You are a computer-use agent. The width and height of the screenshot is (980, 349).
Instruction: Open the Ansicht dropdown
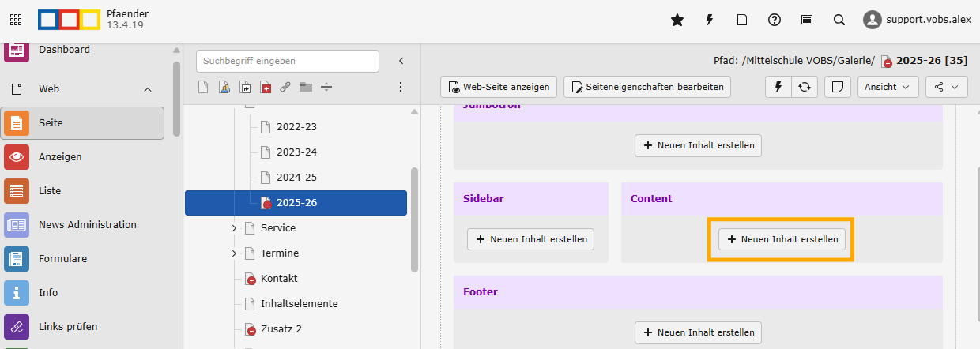click(x=888, y=87)
